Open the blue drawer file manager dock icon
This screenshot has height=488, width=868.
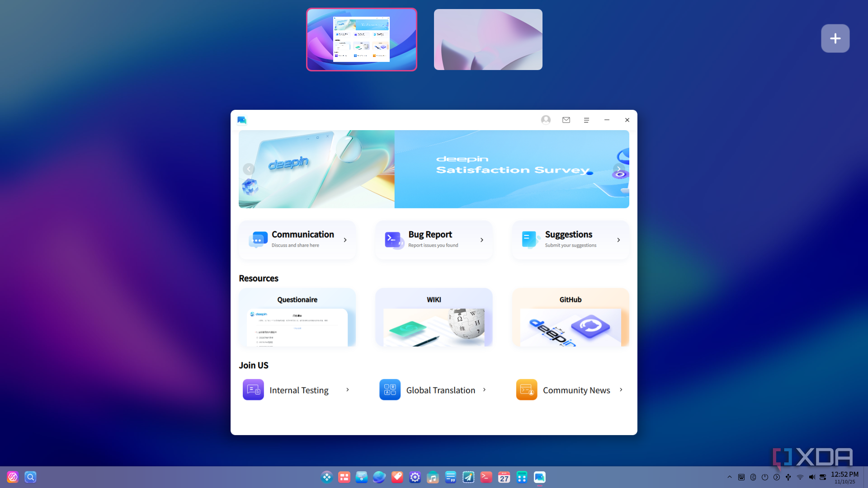tap(362, 477)
